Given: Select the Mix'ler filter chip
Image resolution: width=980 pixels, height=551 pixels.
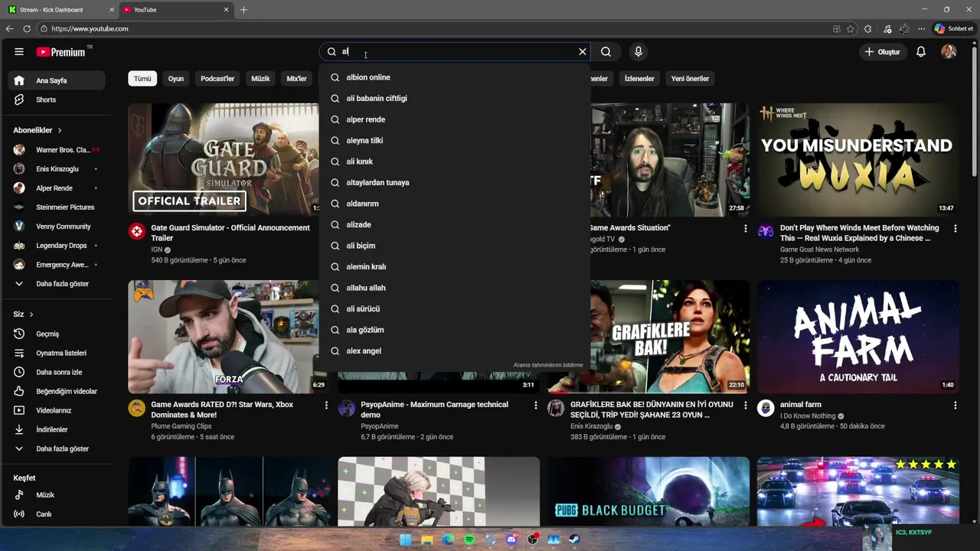Looking at the screenshot, I should (296, 79).
